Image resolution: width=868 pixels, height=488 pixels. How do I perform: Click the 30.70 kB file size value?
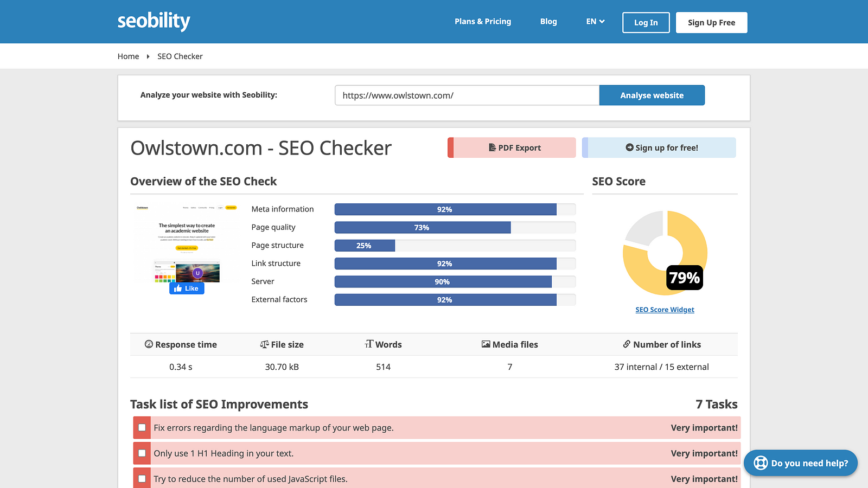[282, 367]
